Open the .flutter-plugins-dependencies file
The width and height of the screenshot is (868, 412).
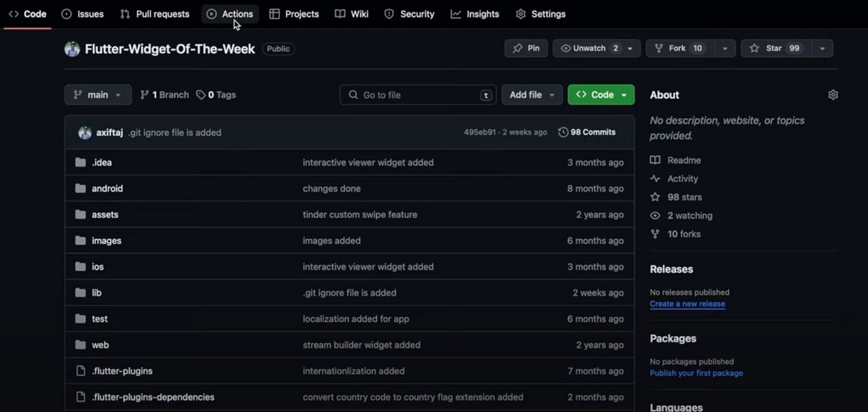click(153, 397)
